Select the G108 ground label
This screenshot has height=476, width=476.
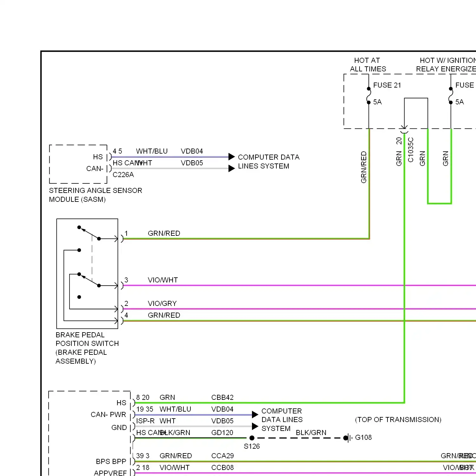[363, 437]
